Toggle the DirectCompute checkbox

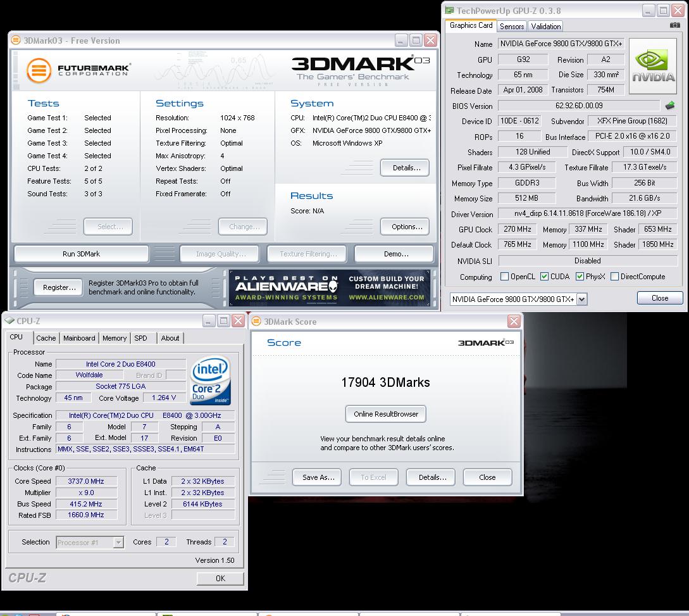point(615,277)
